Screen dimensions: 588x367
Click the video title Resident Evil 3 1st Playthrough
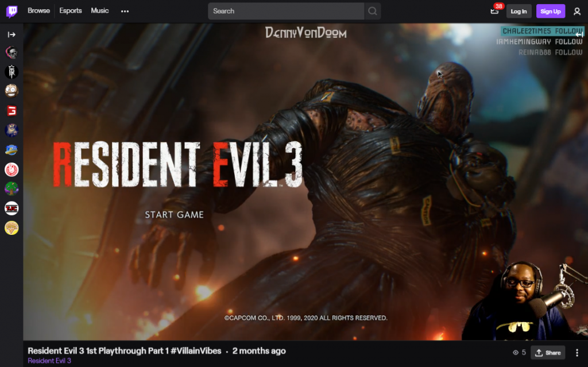point(125,351)
